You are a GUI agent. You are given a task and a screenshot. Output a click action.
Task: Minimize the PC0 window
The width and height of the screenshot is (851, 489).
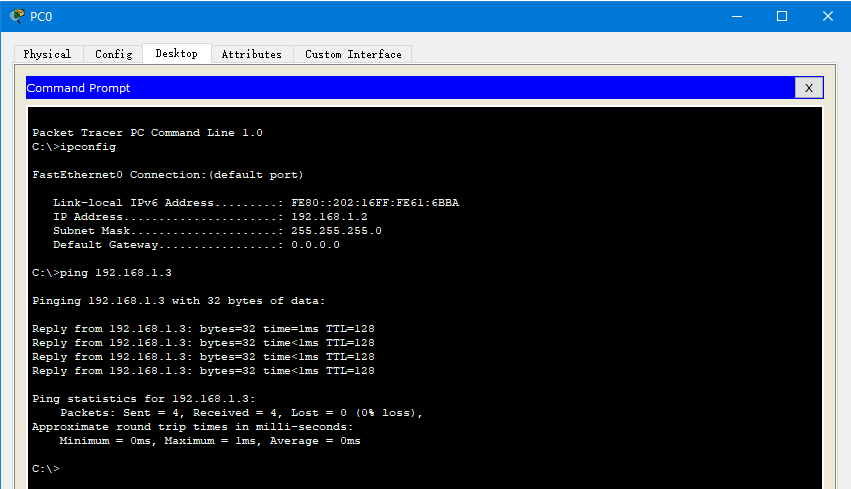click(x=737, y=16)
